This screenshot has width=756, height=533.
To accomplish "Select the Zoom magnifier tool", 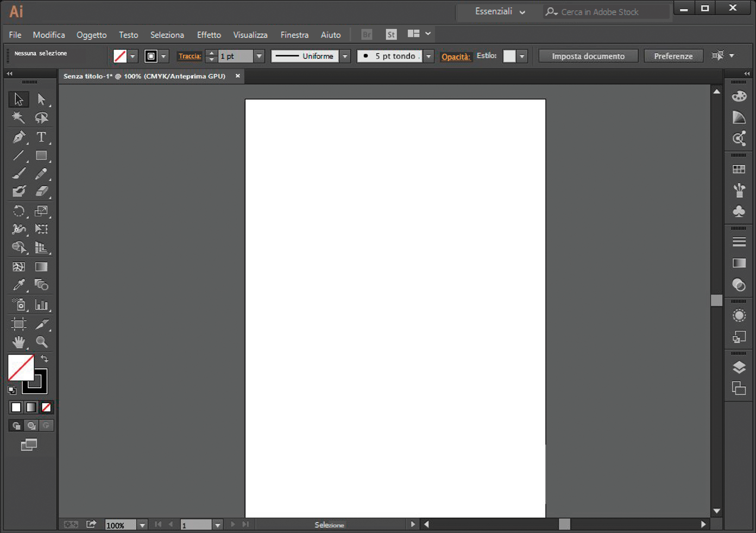I will [41, 342].
